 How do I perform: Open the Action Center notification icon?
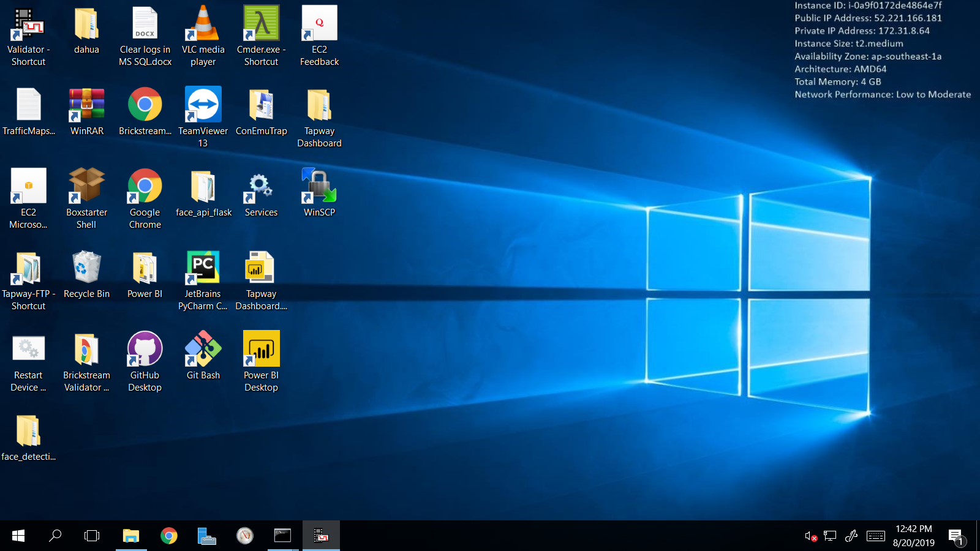[957, 537]
